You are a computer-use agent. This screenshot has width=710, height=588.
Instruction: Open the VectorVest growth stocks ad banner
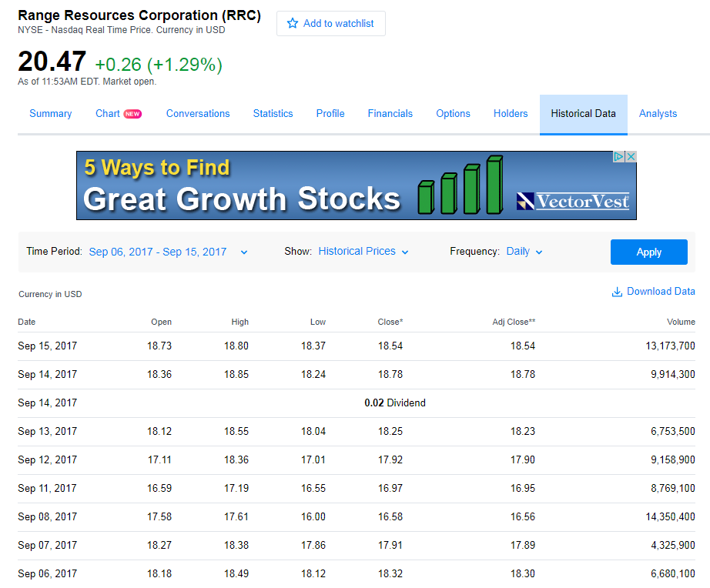pos(357,185)
